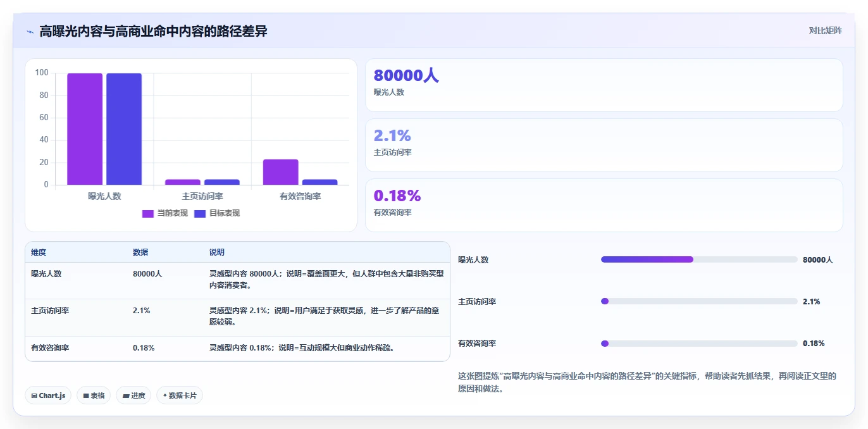868x429 pixels.
Task: Click the 数据卡片 tag chip
Action: pos(180,395)
